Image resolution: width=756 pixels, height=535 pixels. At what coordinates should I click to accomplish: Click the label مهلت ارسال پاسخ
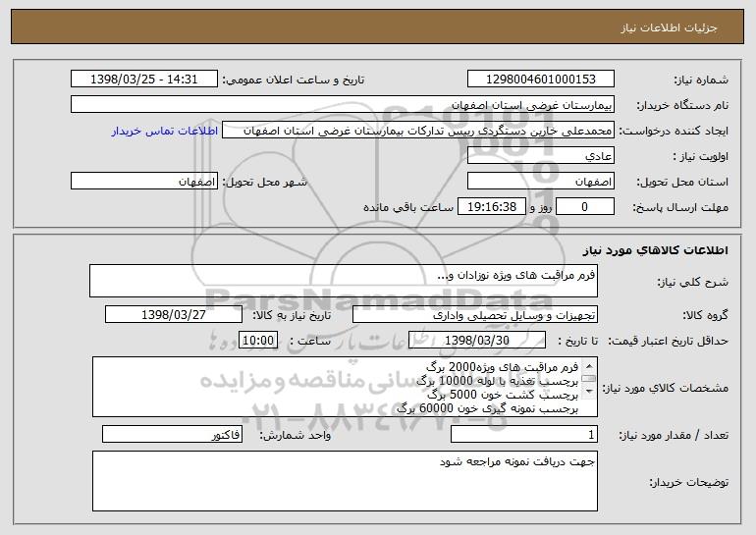tap(680, 207)
